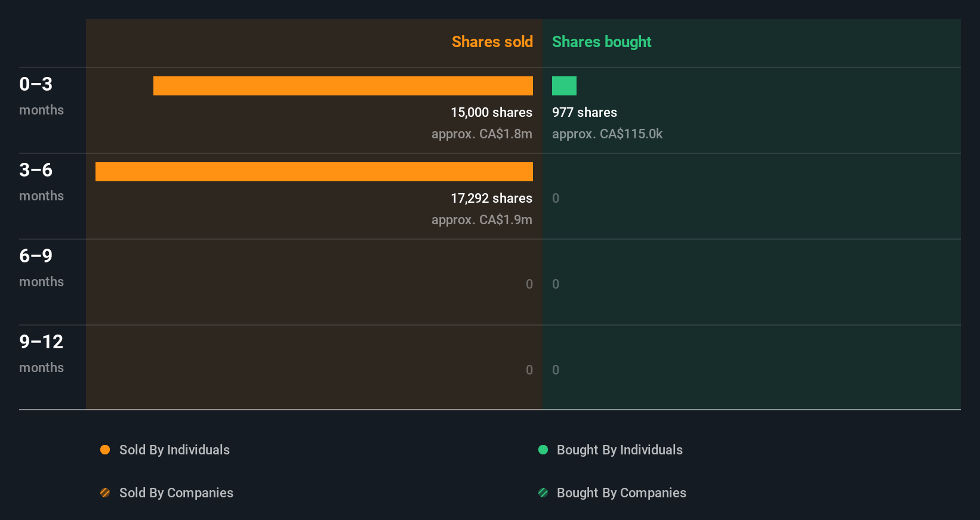The image size is (980, 520).
Task: Click the zero sold value in 6–9 months row
Action: (x=529, y=284)
